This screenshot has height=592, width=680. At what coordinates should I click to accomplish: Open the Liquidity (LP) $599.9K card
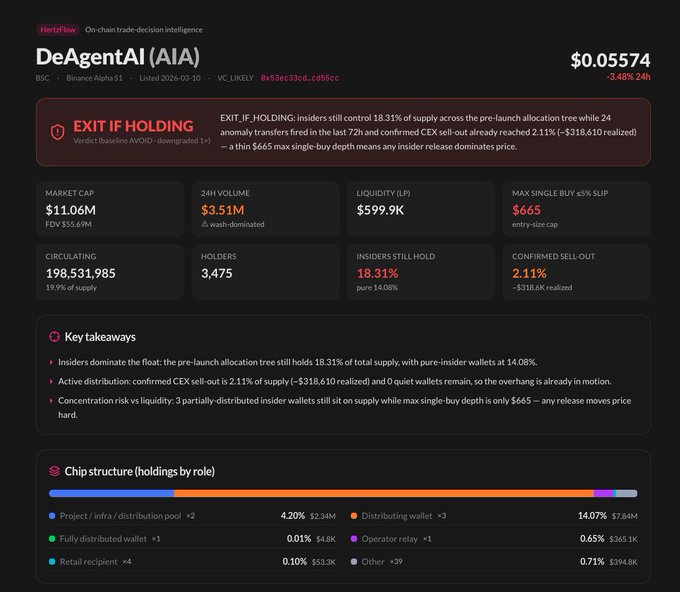pos(421,209)
